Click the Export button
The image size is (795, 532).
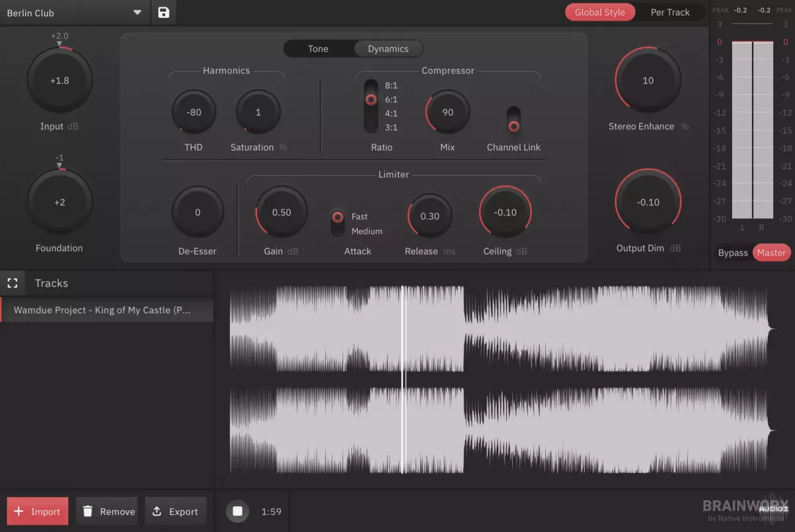(176, 511)
